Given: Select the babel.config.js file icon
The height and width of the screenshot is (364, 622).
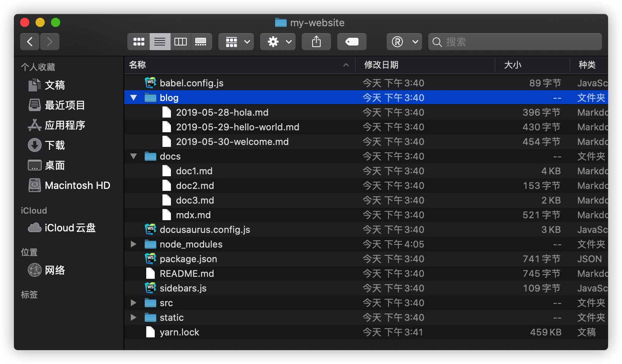Looking at the screenshot, I should pyautogui.click(x=150, y=83).
